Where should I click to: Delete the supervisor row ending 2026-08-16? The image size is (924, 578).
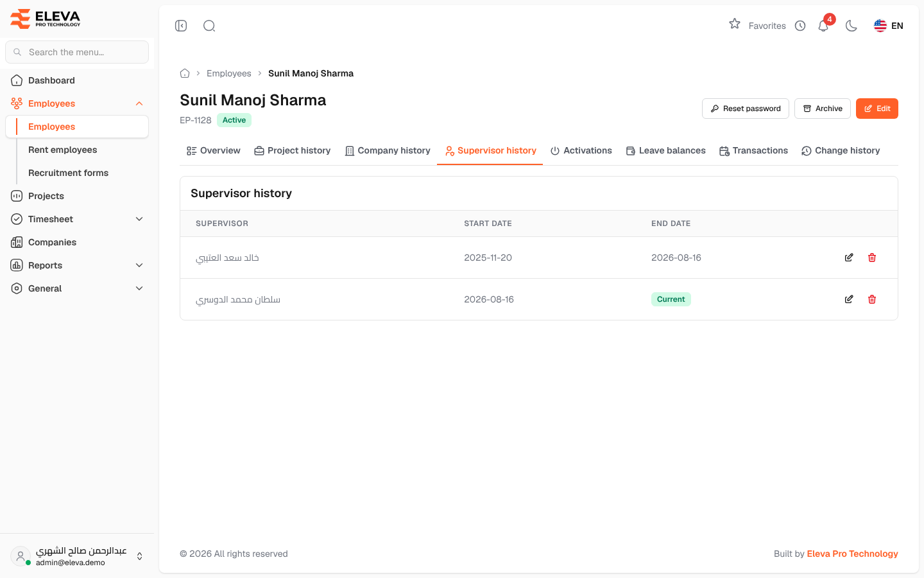[x=872, y=258]
